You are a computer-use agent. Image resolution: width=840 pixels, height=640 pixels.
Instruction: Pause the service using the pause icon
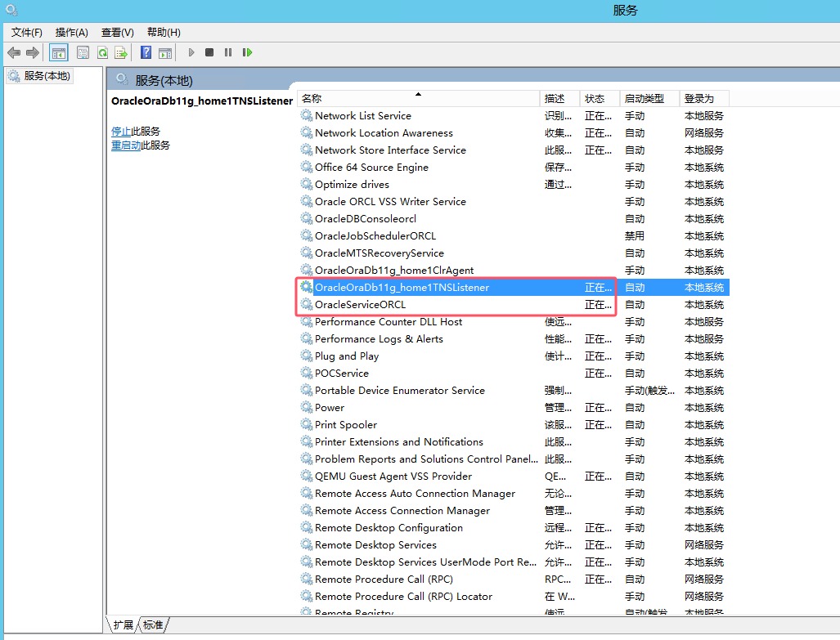[227, 52]
